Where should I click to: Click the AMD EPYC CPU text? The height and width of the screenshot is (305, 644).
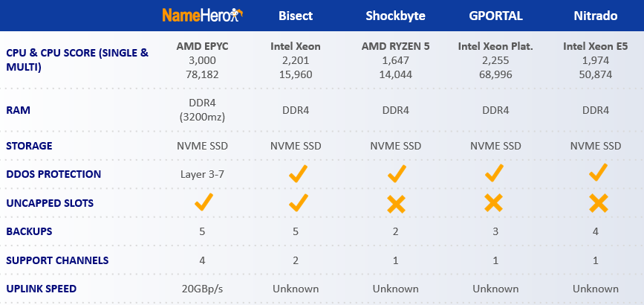click(x=202, y=47)
